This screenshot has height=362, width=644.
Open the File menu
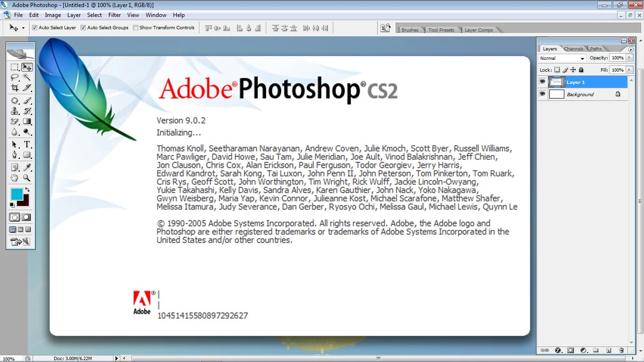click(x=18, y=15)
